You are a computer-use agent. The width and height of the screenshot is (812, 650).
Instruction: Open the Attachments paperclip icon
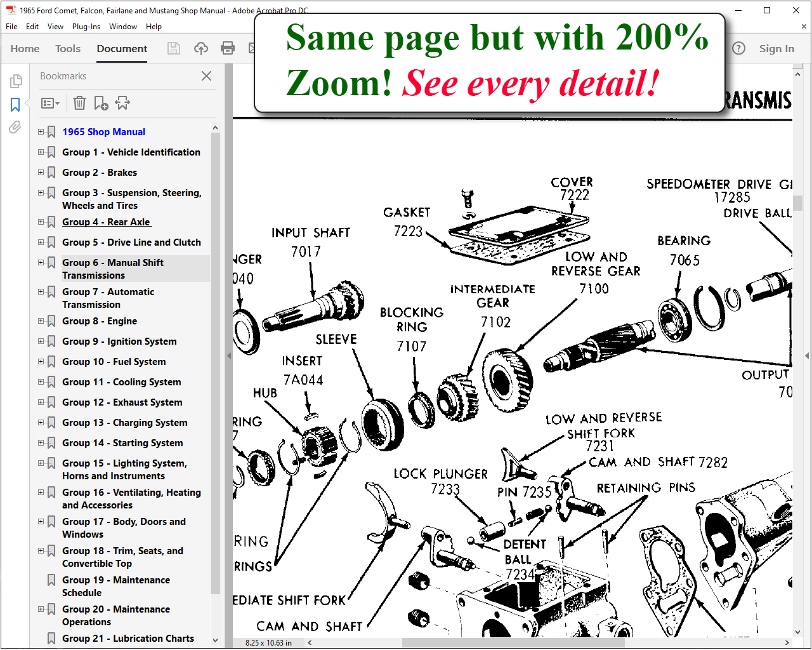15,128
